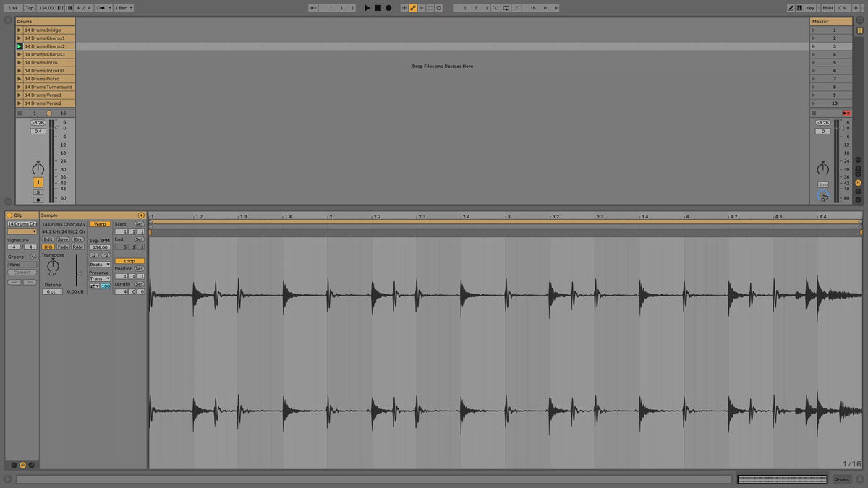Viewport: 868px width, 488px height.
Task: Disable the HiQ mode toggle
Action: tap(48, 247)
